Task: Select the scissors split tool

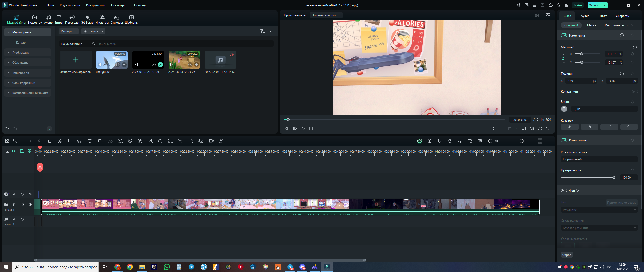Action: click(60, 141)
